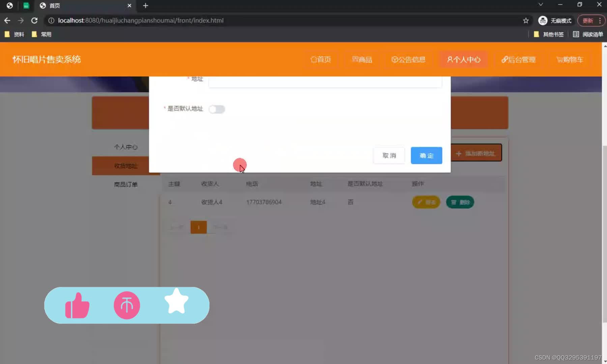Click the next page pagination button
Screen dimensions: 607x364
point(220,227)
